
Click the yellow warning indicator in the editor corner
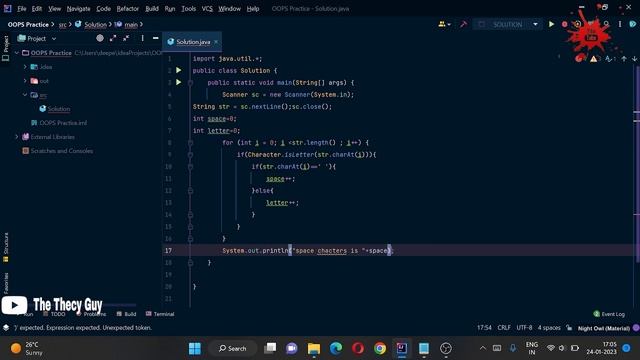593,59
